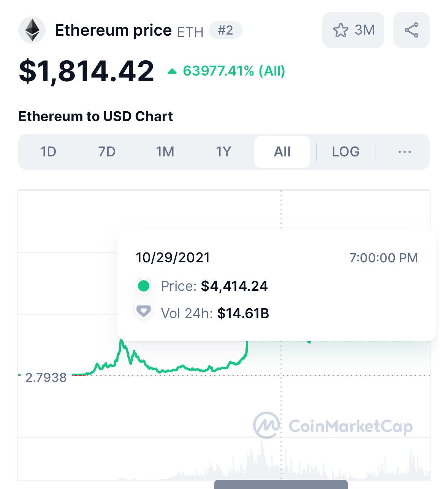Choose the All time range tab
448x489 pixels.
click(282, 152)
